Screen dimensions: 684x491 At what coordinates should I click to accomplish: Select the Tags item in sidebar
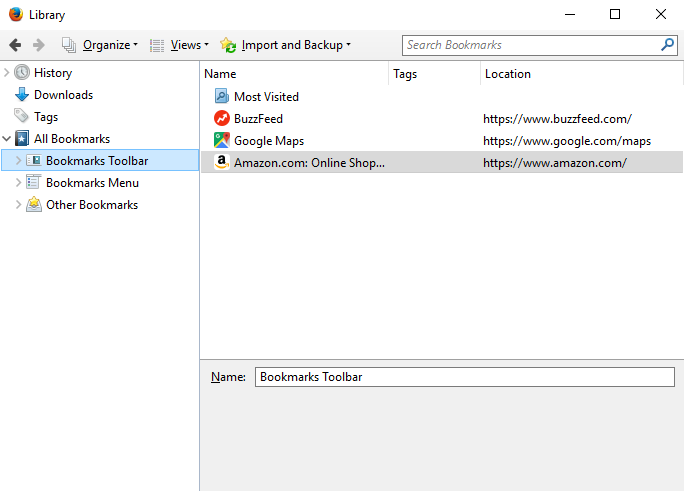point(46,117)
